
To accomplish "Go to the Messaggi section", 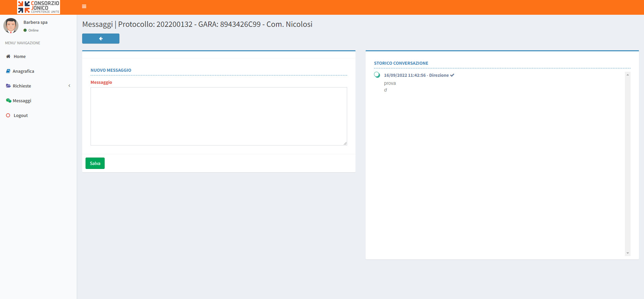I will (x=22, y=101).
